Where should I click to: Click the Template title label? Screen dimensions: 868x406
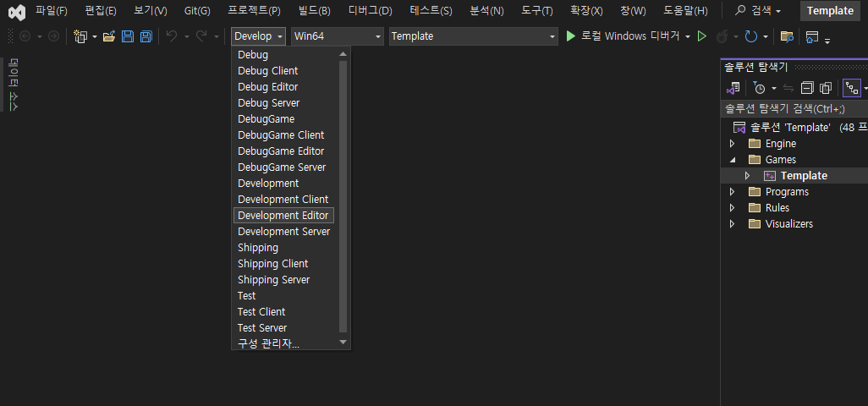831,10
